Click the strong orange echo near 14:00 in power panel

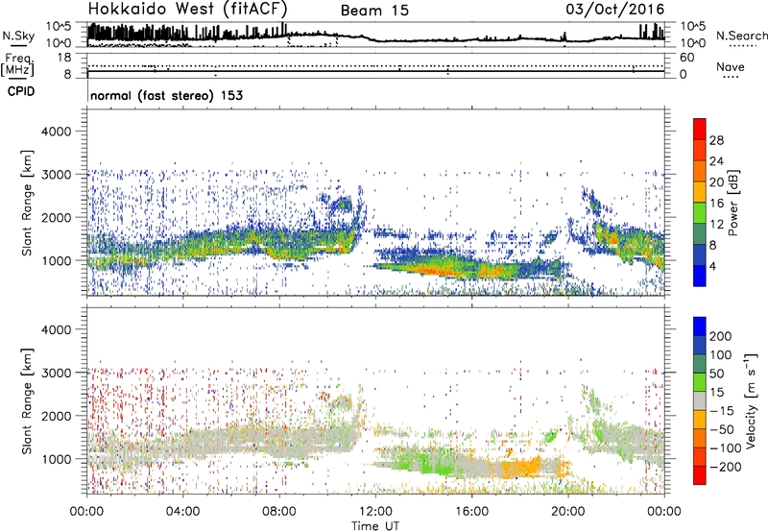436,269
